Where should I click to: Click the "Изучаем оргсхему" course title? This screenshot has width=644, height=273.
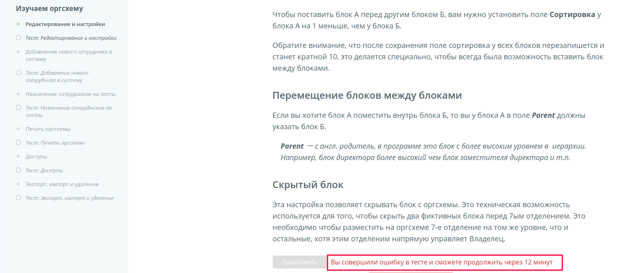click(49, 9)
